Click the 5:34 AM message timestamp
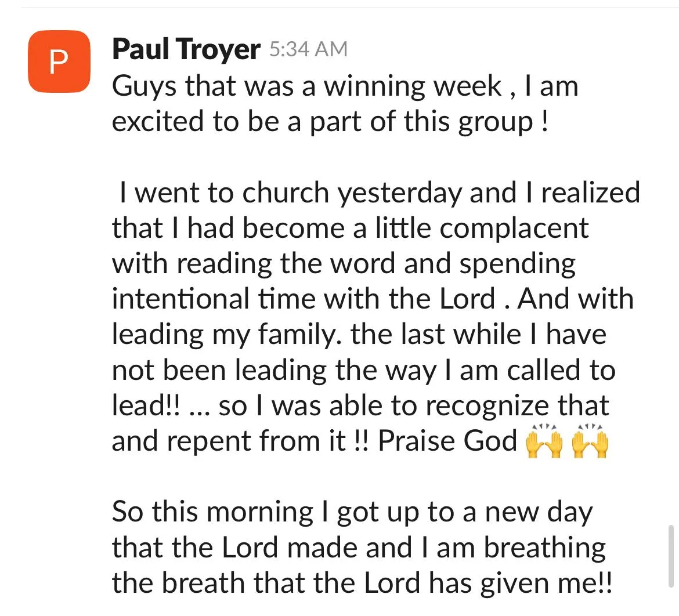Viewport: 679px width, 616px height. [308, 49]
